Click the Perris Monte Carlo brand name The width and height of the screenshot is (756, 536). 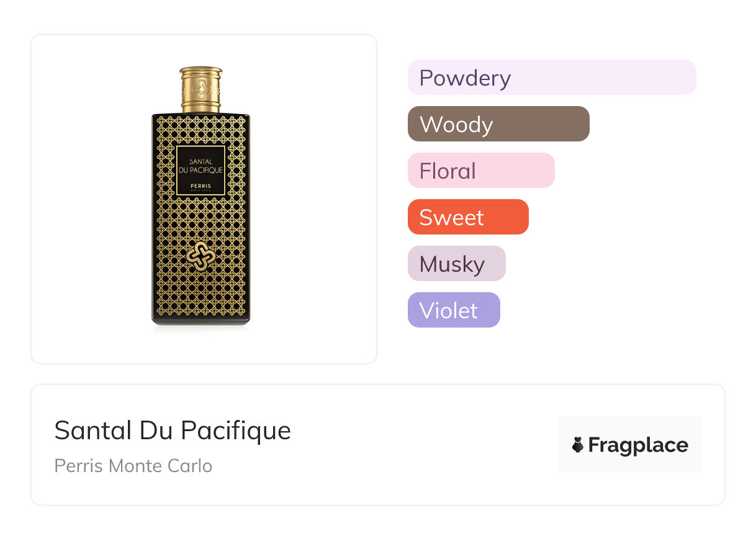[x=133, y=465]
